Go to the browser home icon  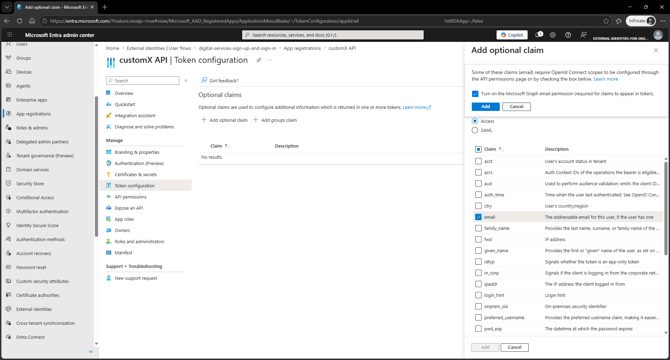(x=32, y=20)
